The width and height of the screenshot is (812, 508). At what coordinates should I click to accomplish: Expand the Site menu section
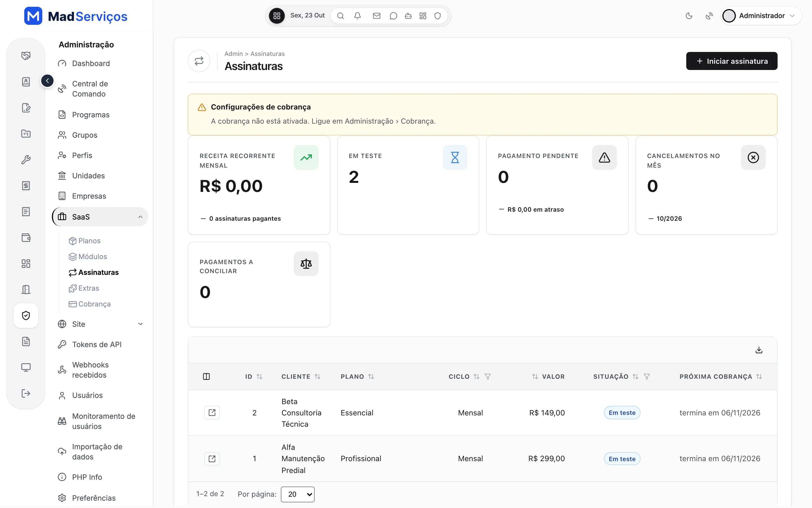pyautogui.click(x=100, y=324)
